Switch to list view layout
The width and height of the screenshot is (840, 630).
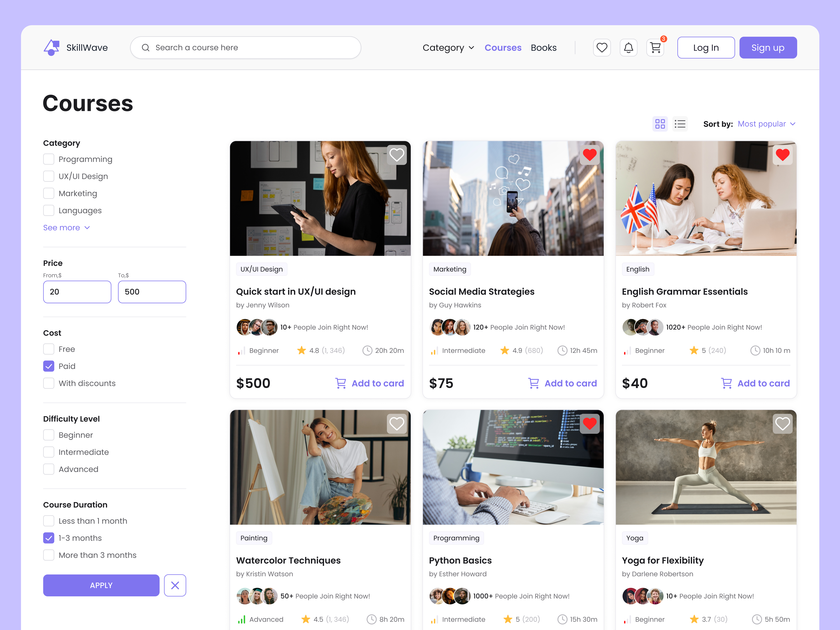pos(680,124)
